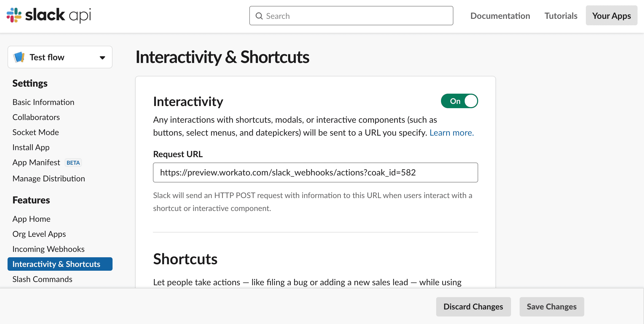
Task: Select Incoming Webhooks in sidebar
Action: (x=48, y=249)
